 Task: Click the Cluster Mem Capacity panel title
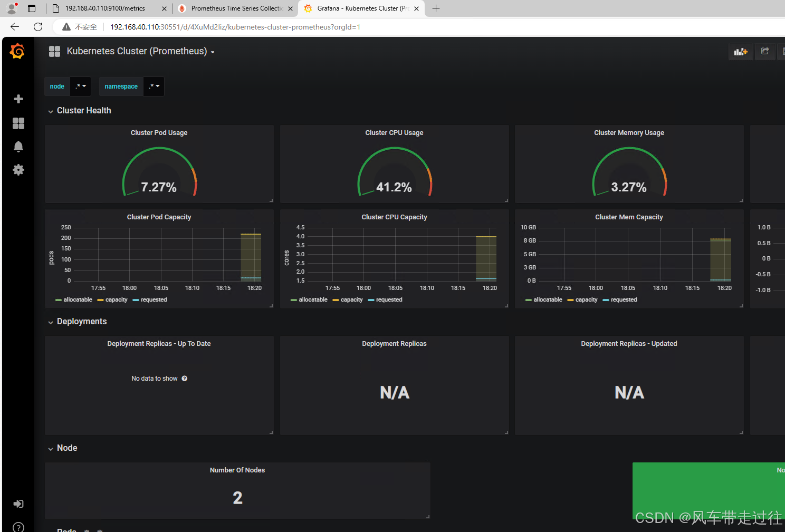tap(629, 217)
